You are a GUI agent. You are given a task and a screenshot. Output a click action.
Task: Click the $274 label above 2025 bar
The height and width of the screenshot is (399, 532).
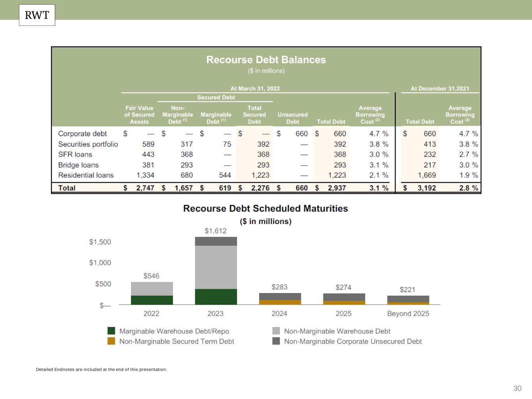pos(343,287)
